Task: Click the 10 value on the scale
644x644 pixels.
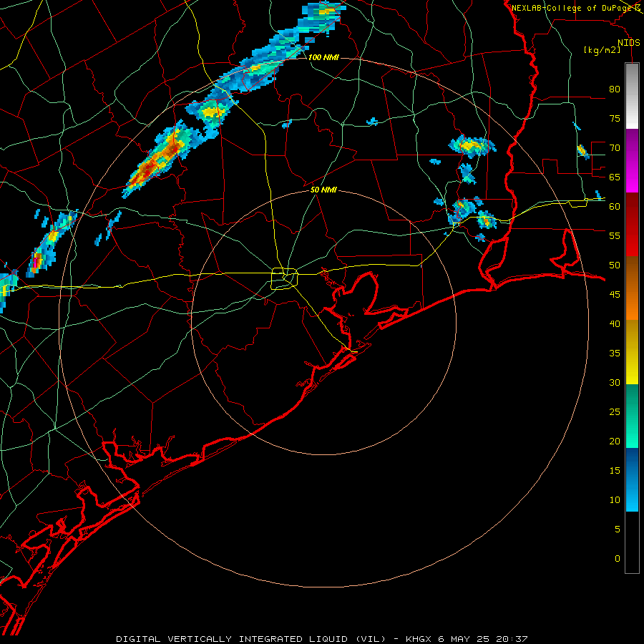Action: pyautogui.click(x=615, y=500)
